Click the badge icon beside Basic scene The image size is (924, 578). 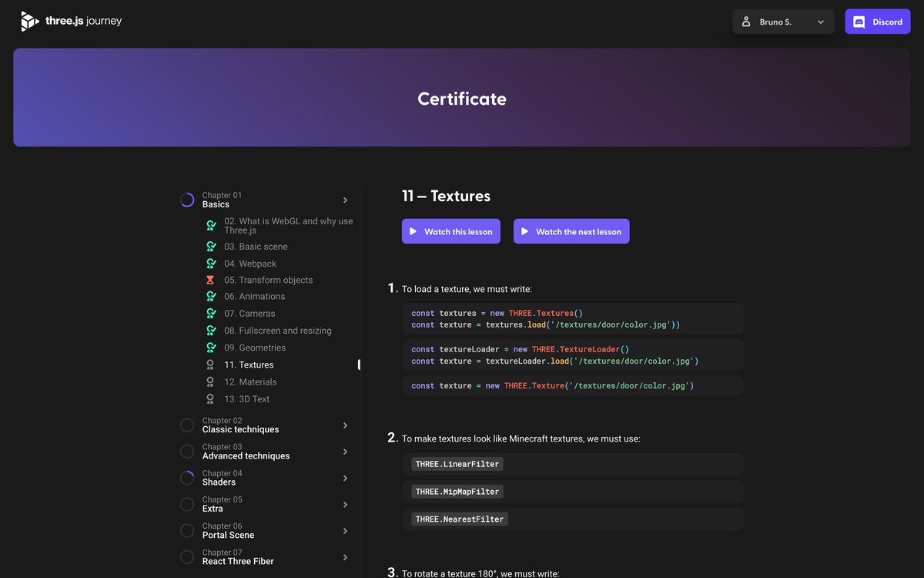pyautogui.click(x=211, y=247)
